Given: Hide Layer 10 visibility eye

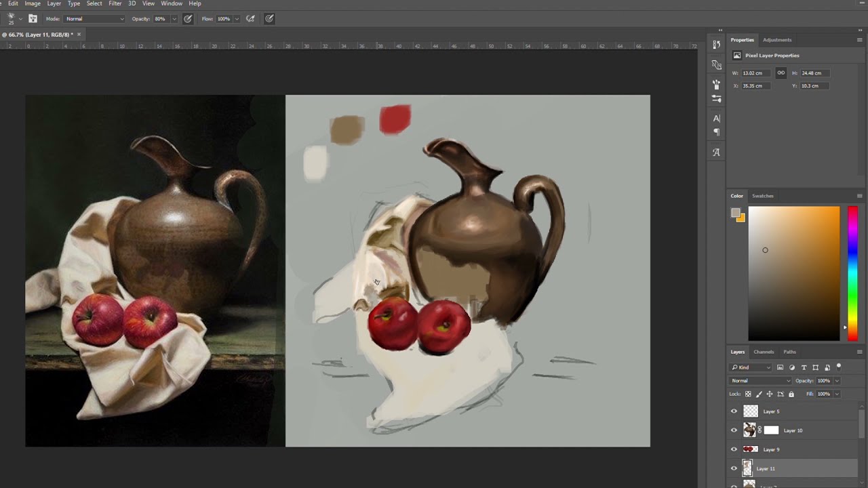Looking at the screenshot, I should click(734, 430).
